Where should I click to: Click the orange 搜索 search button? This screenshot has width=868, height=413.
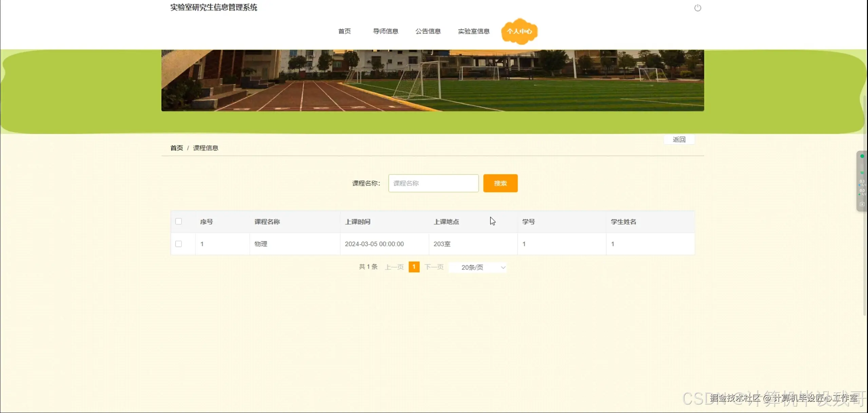[500, 183]
